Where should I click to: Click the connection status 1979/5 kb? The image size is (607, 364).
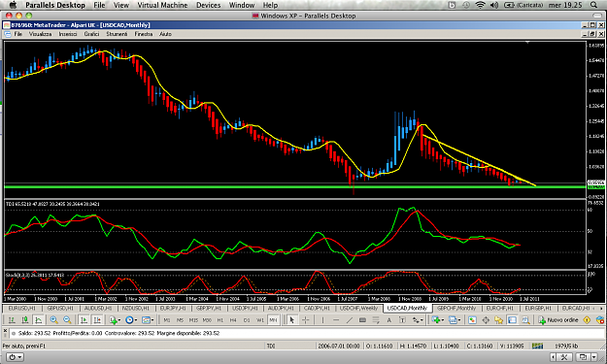pos(566,346)
